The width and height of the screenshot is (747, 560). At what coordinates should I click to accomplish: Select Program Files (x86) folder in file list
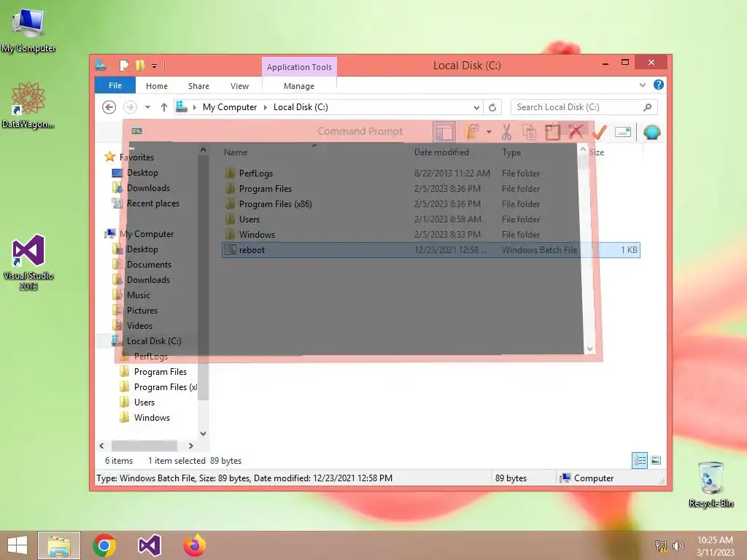[x=275, y=204]
